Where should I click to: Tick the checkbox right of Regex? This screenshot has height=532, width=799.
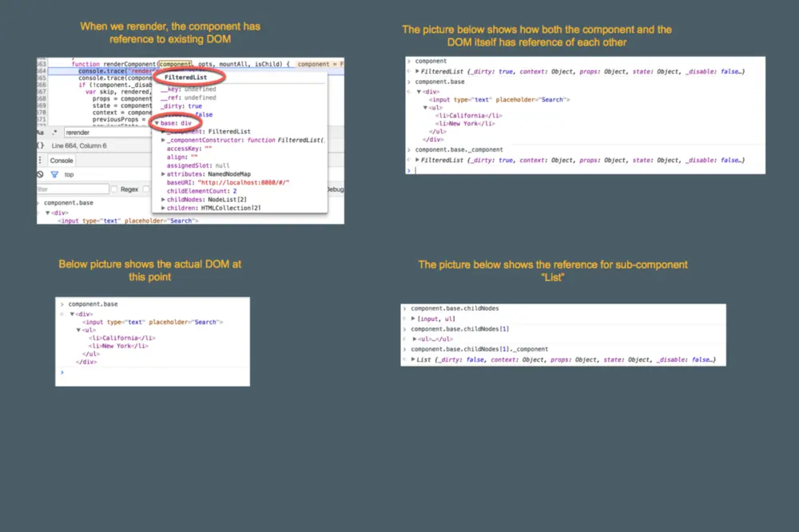[146, 189]
